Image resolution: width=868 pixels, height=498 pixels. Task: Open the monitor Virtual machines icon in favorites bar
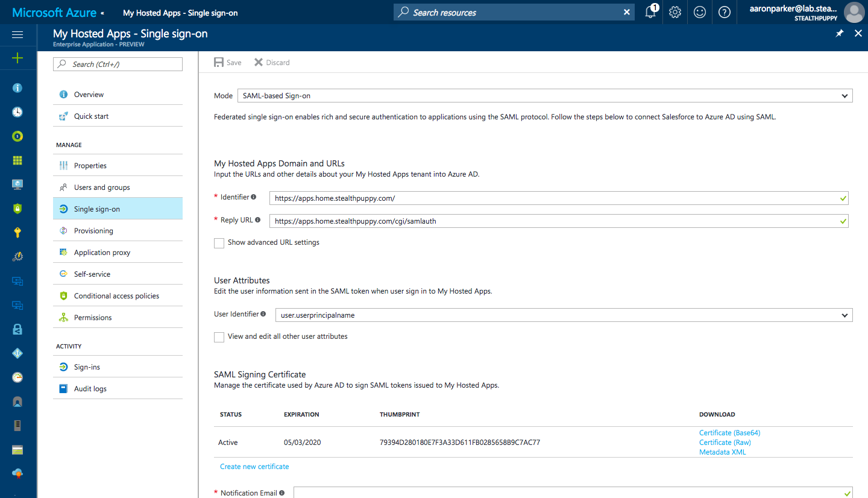click(x=17, y=184)
